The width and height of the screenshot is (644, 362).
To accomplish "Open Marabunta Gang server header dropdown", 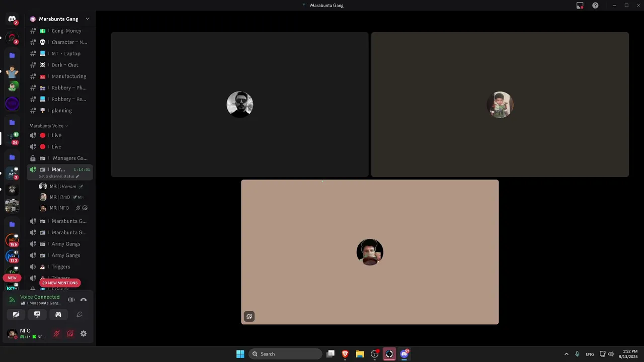I will coord(60,19).
